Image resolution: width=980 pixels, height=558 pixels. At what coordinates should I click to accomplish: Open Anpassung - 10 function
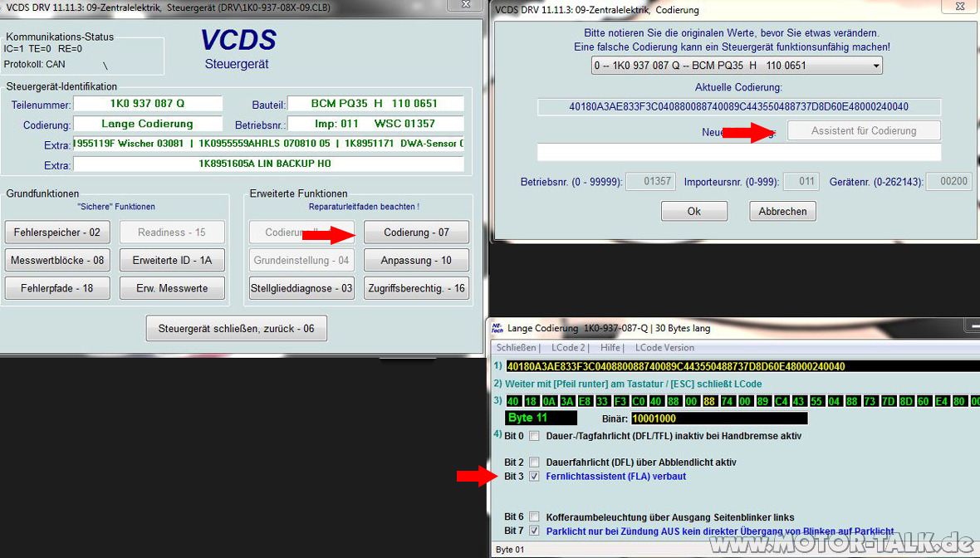tap(416, 260)
